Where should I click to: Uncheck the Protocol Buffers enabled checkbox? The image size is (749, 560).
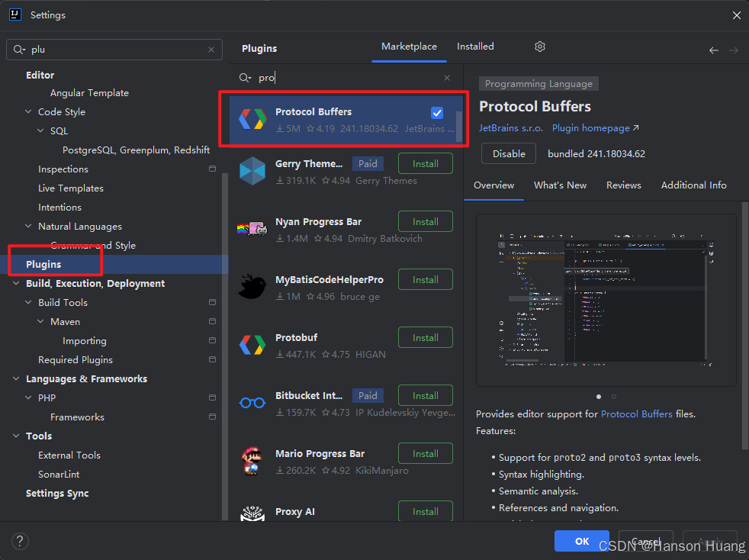[437, 113]
